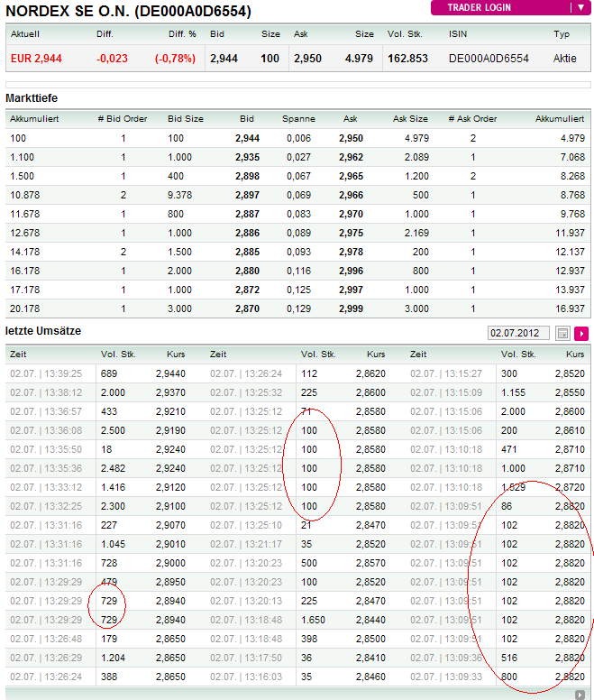Click the Spanne column header
The width and height of the screenshot is (594, 700).
point(298,119)
